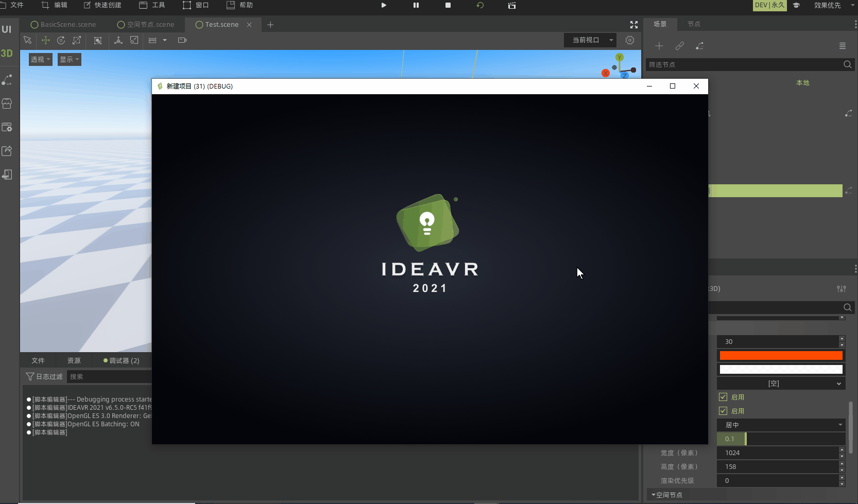Open the node graph sidebar icon

pyautogui.click(x=7, y=80)
